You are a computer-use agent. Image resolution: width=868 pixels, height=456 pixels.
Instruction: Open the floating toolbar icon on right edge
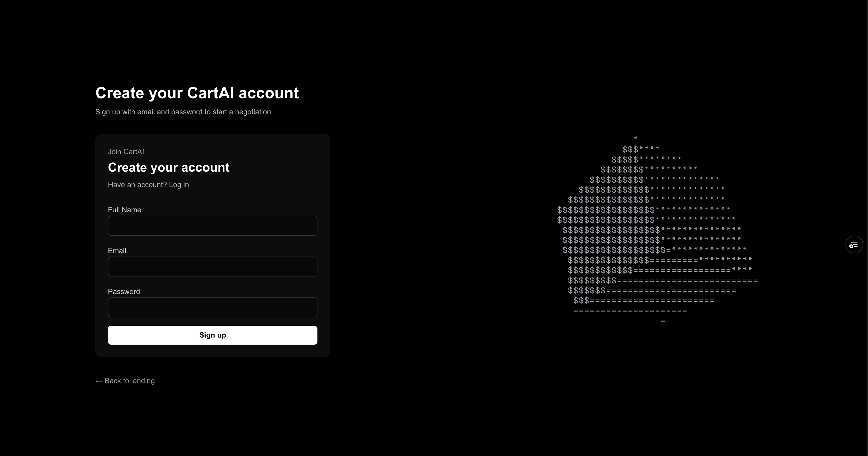pyautogui.click(x=854, y=245)
